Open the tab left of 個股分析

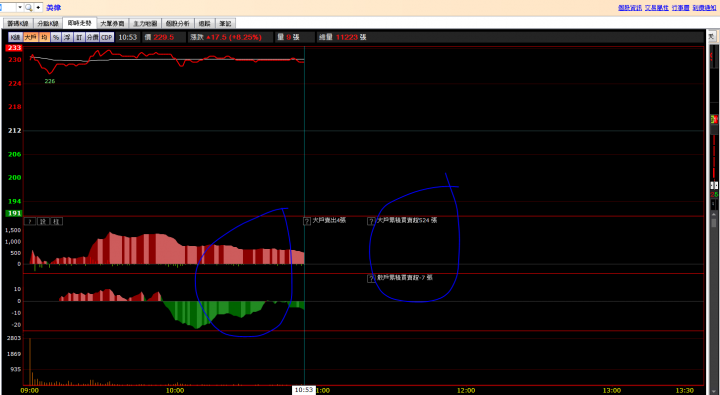145,23
